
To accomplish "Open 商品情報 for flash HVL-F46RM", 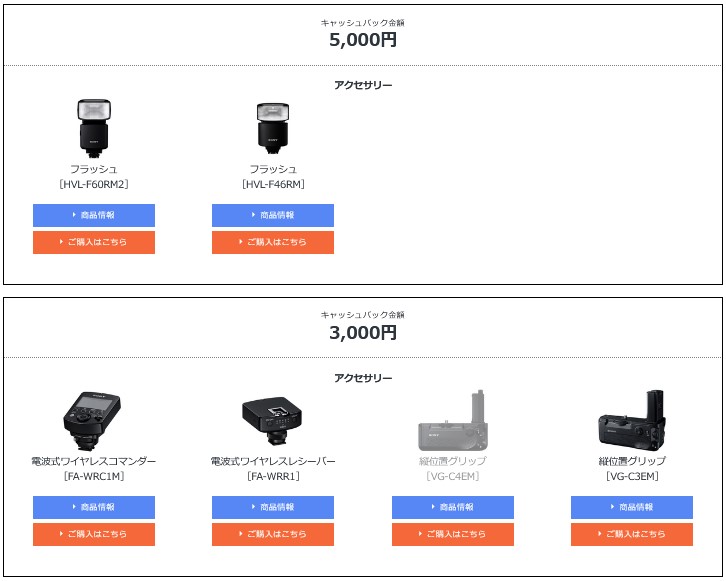I will pyautogui.click(x=273, y=215).
